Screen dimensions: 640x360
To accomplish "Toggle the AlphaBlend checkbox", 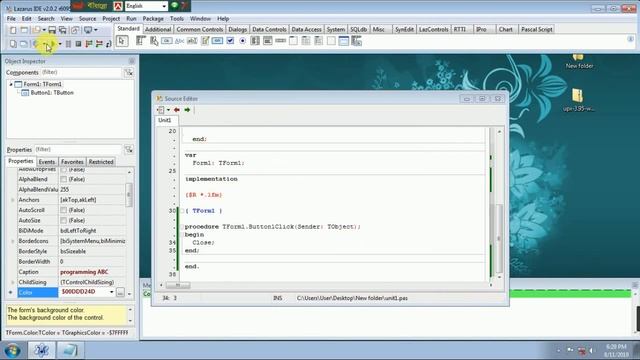I will [x=64, y=179].
